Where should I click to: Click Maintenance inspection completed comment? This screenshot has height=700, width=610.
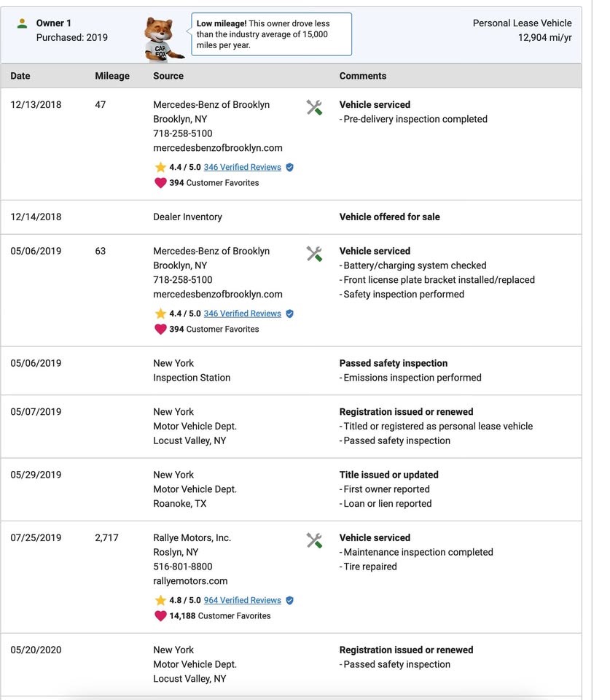click(x=416, y=552)
